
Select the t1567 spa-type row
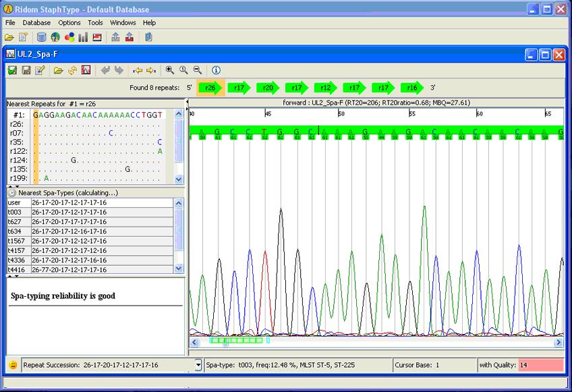(90, 241)
